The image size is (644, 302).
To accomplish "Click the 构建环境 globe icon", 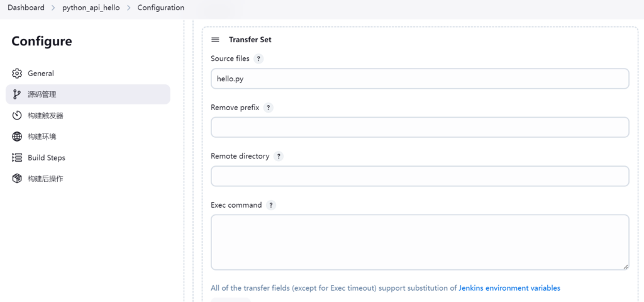I will (x=17, y=137).
